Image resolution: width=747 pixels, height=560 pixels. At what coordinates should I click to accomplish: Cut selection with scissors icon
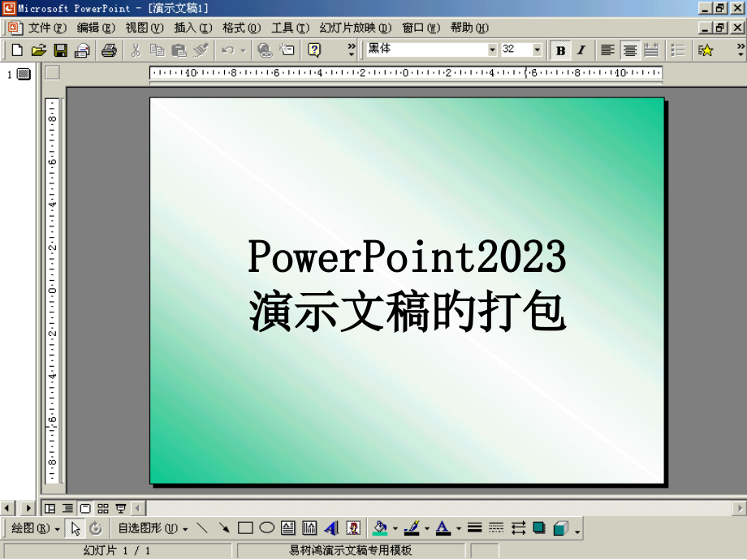click(136, 50)
